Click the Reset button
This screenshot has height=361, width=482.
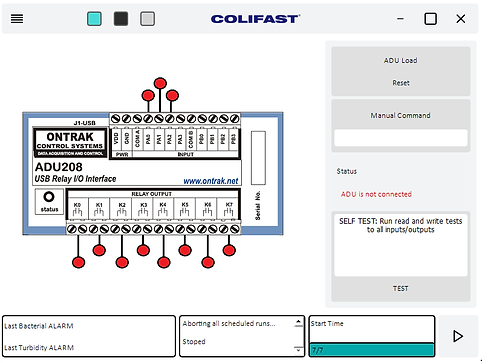(401, 83)
